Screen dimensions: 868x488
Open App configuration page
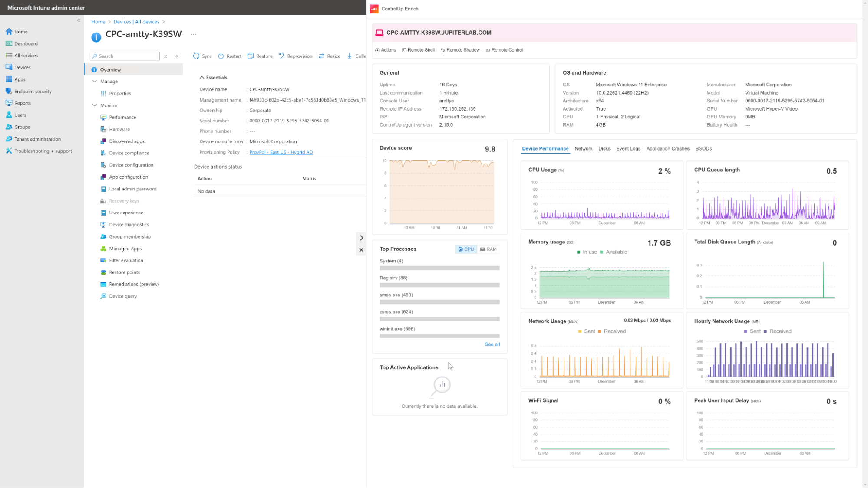click(129, 177)
